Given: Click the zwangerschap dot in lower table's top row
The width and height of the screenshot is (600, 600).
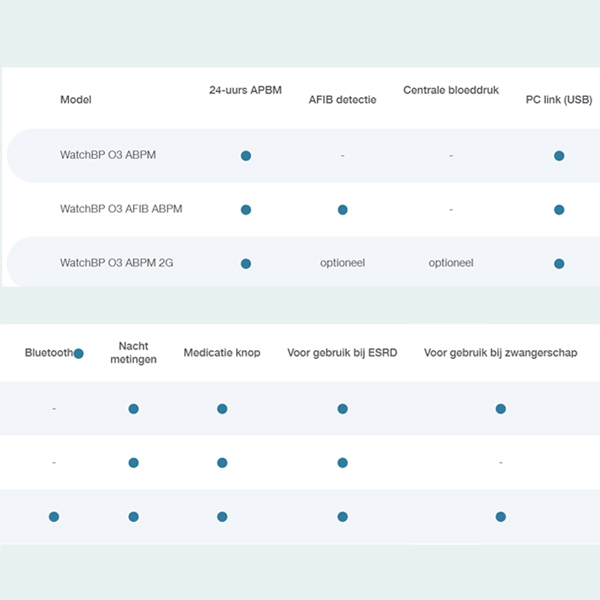Looking at the screenshot, I should [x=501, y=409].
